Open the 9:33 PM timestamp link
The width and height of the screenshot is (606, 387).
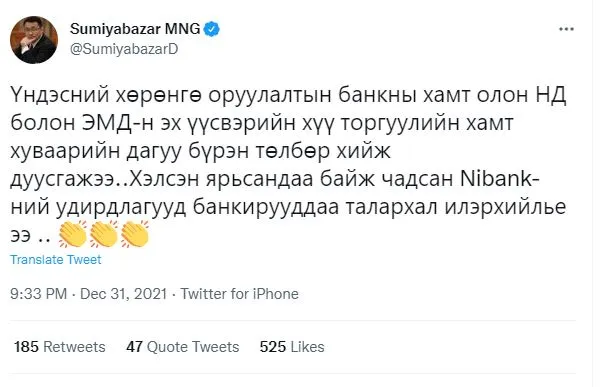(38, 294)
